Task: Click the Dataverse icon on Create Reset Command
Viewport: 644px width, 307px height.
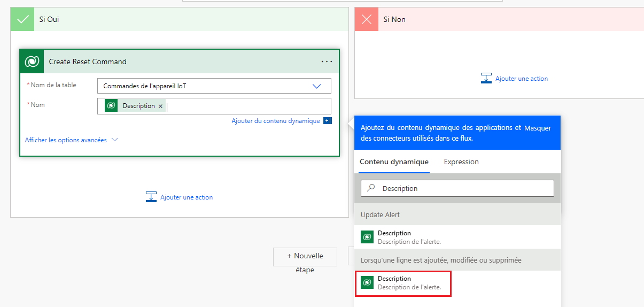Action: 32,62
